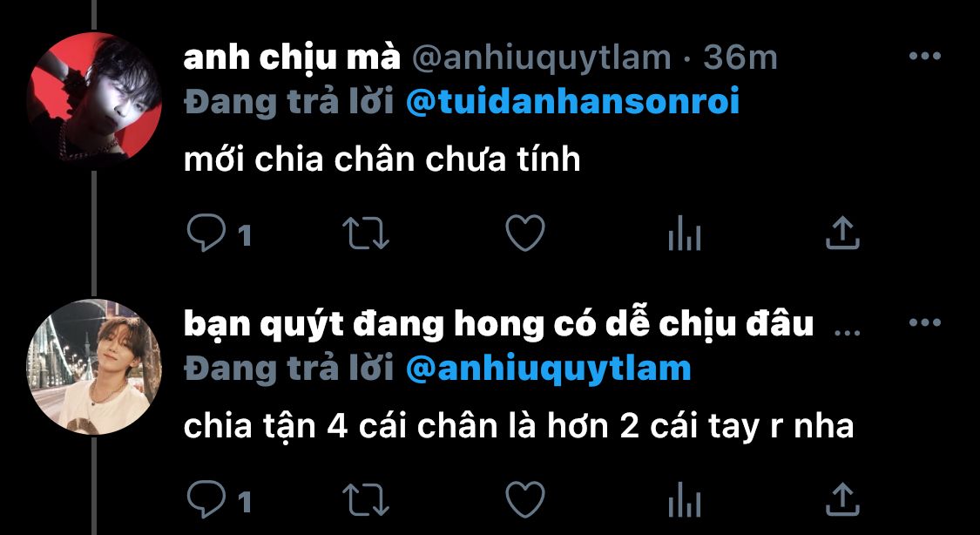Retweet the 'chia tận 4 cái chân' tweet
The image size is (980, 535).
(366, 499)
